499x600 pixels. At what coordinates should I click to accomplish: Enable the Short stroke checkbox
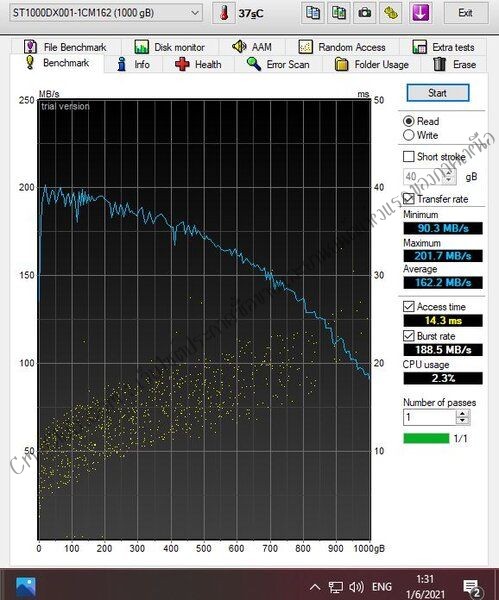pos(409,157)
